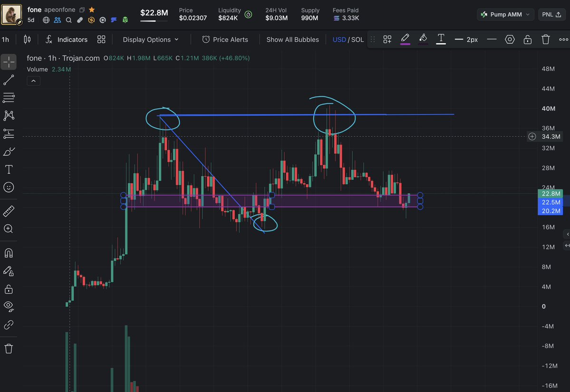Click the orange circular swap icon

(x=91, y=20)
